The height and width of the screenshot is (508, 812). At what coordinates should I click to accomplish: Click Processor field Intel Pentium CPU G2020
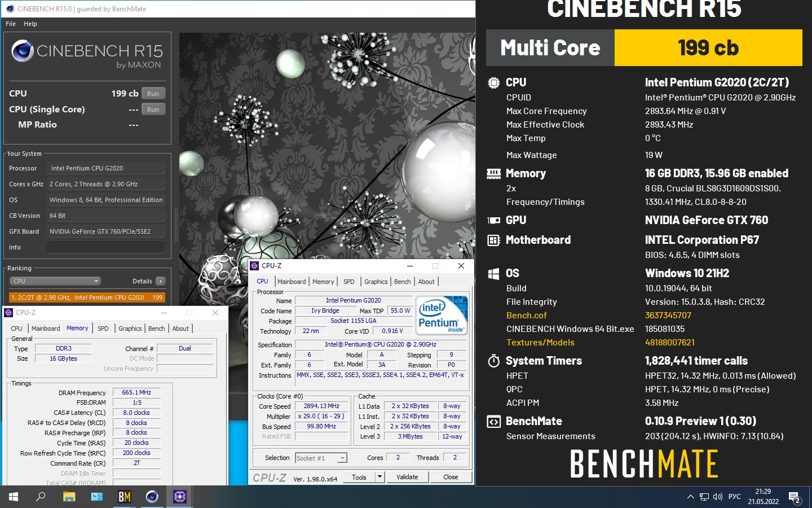106,168
